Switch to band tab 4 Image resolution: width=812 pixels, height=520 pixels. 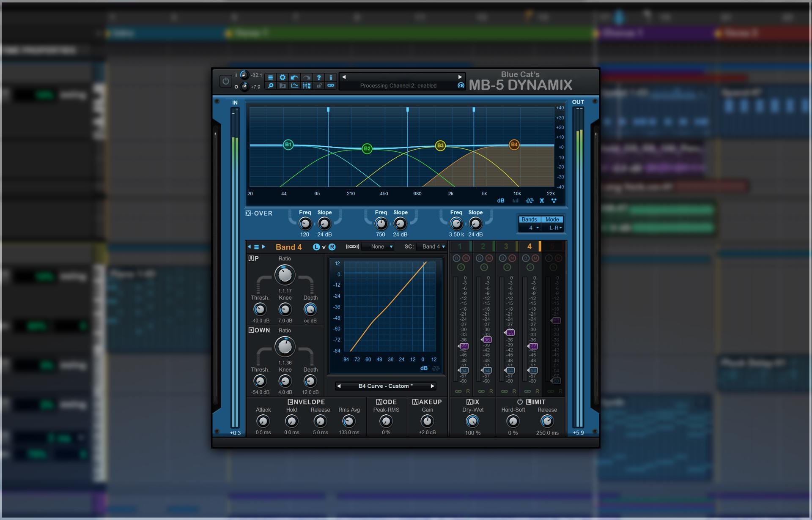(529, 246)
